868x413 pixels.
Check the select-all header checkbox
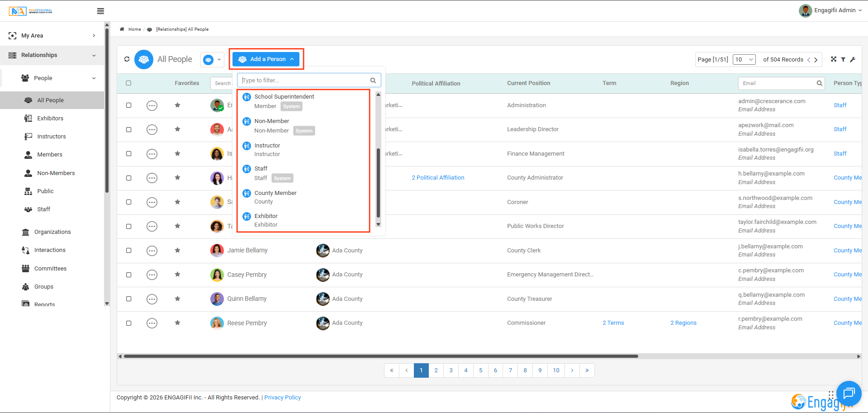tap(128, 83)
